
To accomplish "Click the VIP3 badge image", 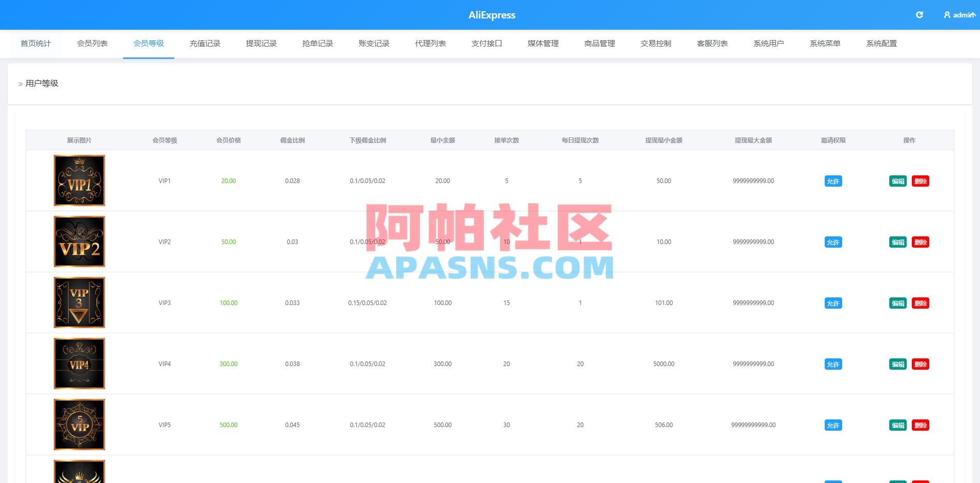I will tap(79, 303).
